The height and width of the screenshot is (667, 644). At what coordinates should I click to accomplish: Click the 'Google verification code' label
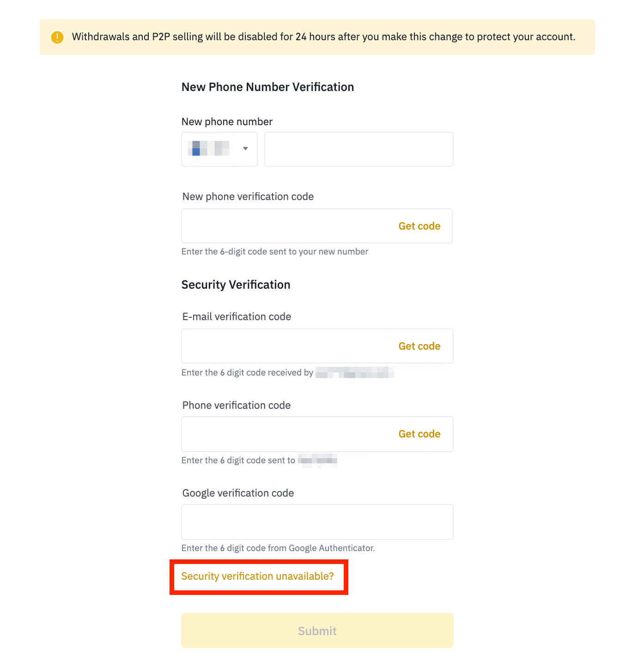click(x=238, y=493)
